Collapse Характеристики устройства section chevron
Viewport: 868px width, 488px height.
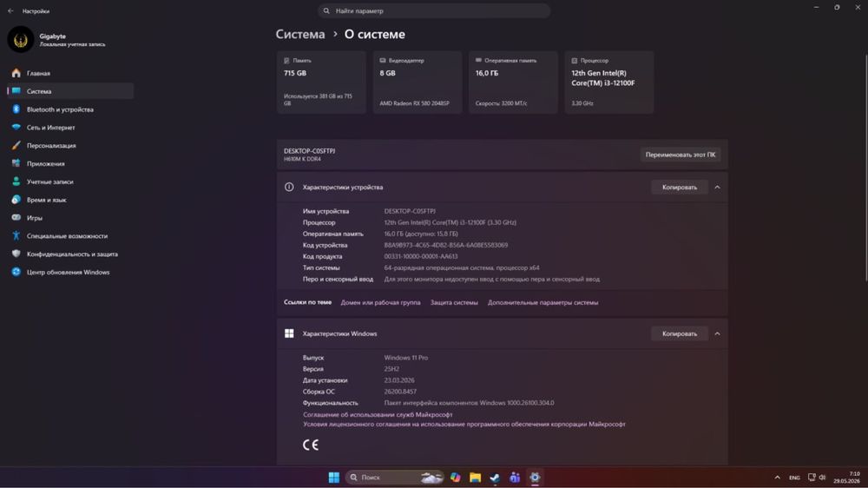pyautogui.click(x=718, y=188)
